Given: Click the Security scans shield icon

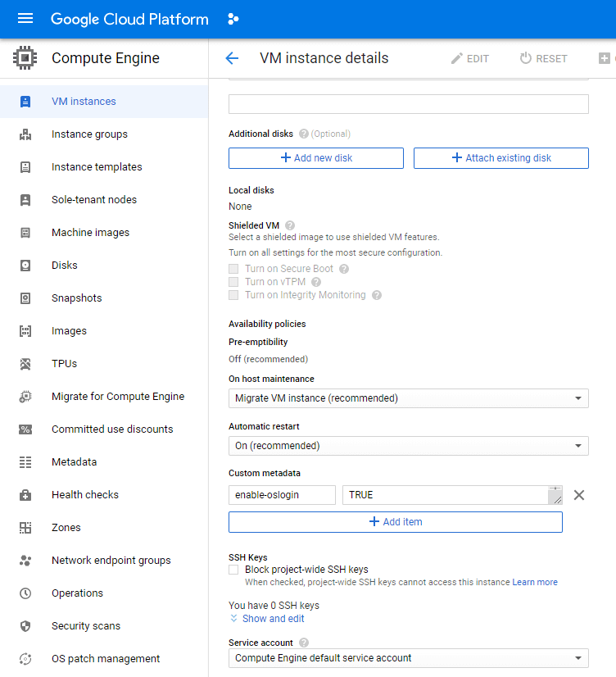Looking at the screenshot, I should (25, 626).
